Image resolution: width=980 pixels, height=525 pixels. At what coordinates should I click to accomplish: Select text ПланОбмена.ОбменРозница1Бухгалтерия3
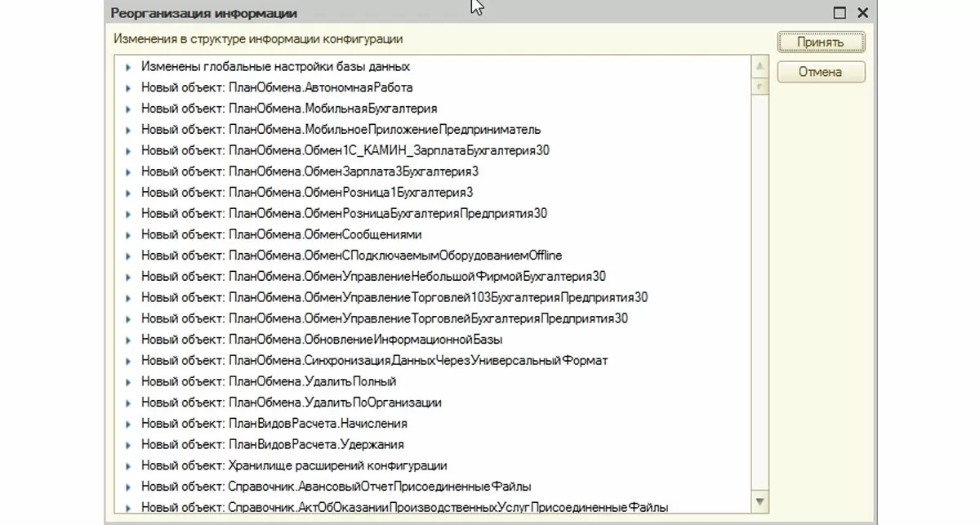[351, 193]
